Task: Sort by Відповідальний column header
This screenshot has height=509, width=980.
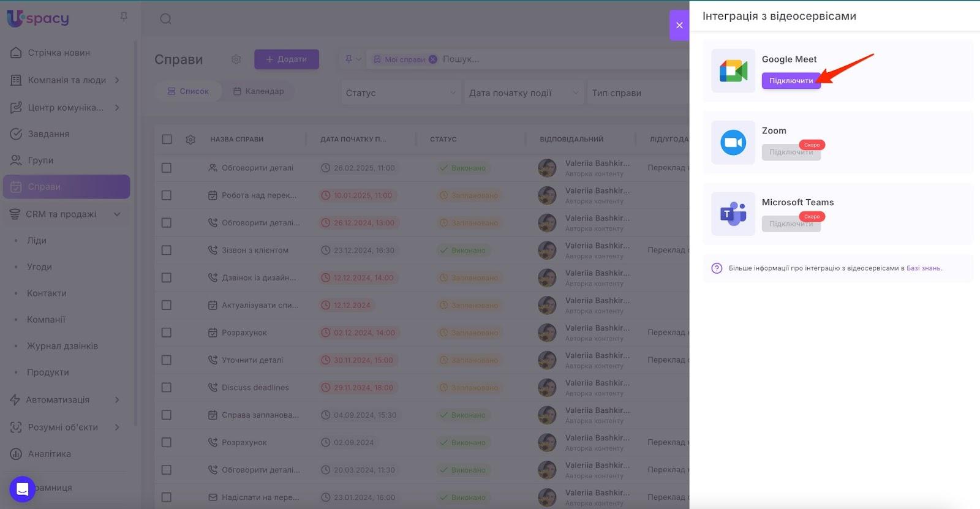Action: [x=571, y=140]
